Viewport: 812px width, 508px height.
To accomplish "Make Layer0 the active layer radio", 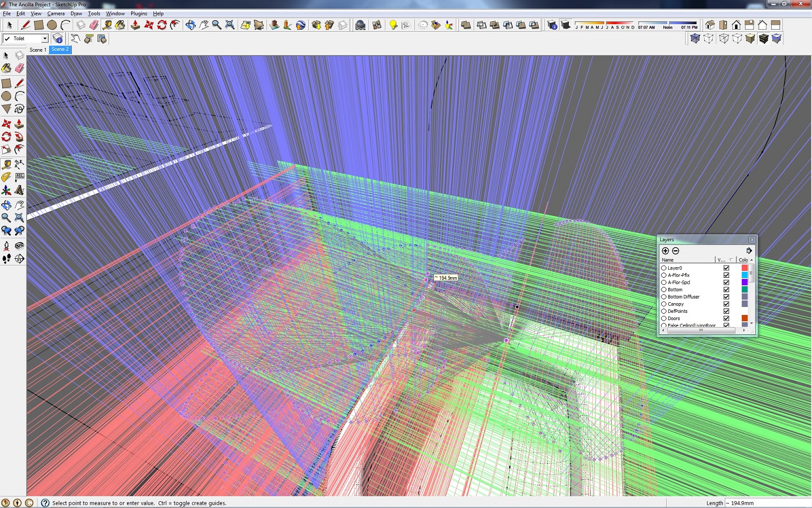I will coord(664,268).
